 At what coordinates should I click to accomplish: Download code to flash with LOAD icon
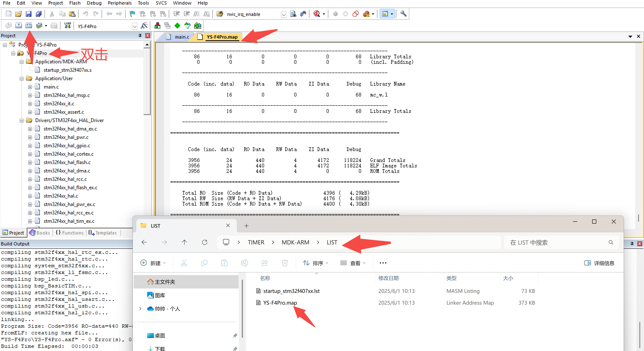[x=68, y=25]
